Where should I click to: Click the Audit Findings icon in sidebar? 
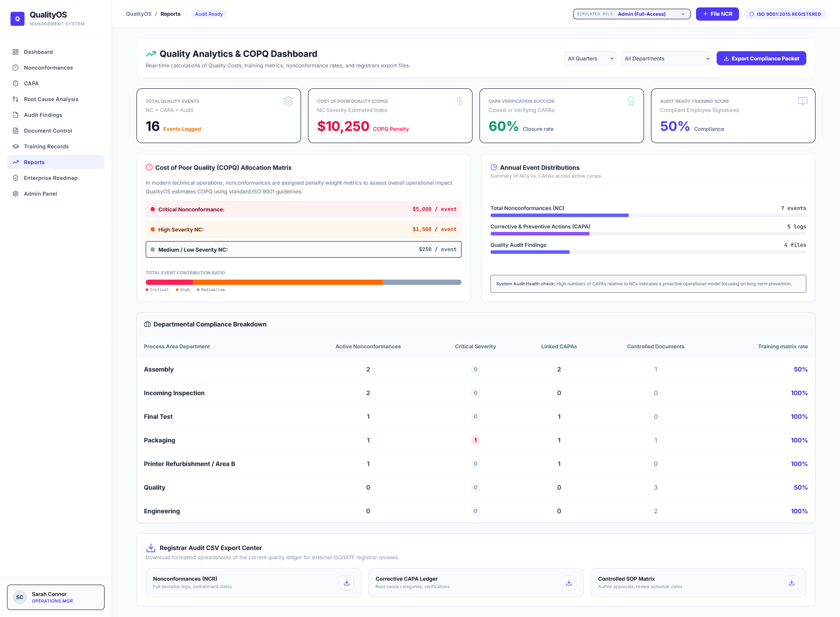pyautogui.click(x=16, y=115)
